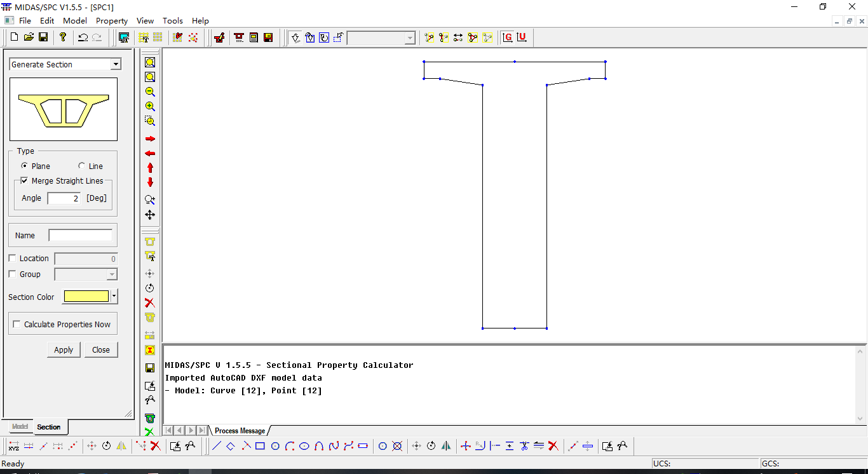Expand the Generate Section dropdown

115,64
